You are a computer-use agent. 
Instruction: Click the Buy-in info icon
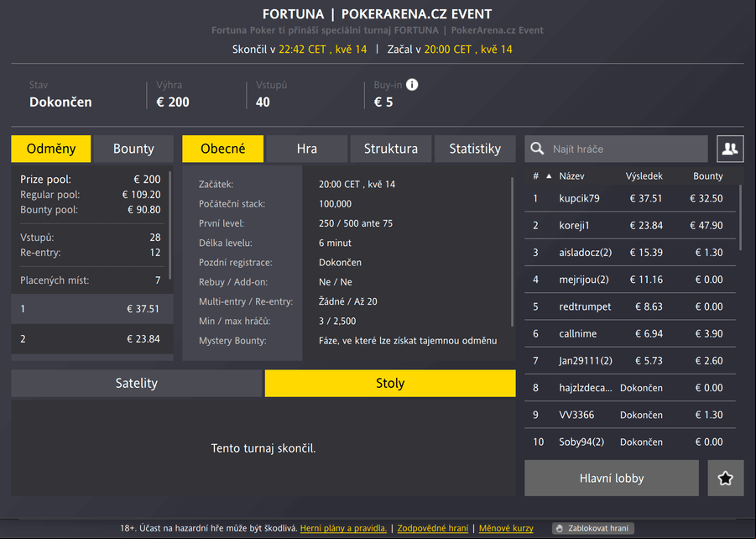point(412,85)
